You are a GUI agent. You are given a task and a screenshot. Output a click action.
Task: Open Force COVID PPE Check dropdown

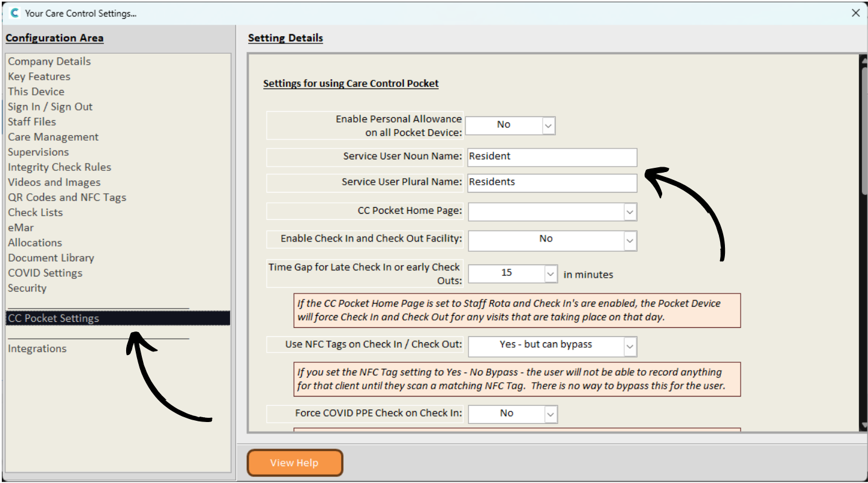tap(550, 414)
